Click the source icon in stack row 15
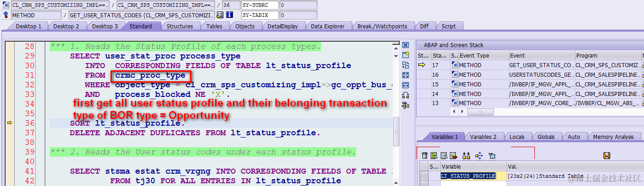 (x=454, y=85)
